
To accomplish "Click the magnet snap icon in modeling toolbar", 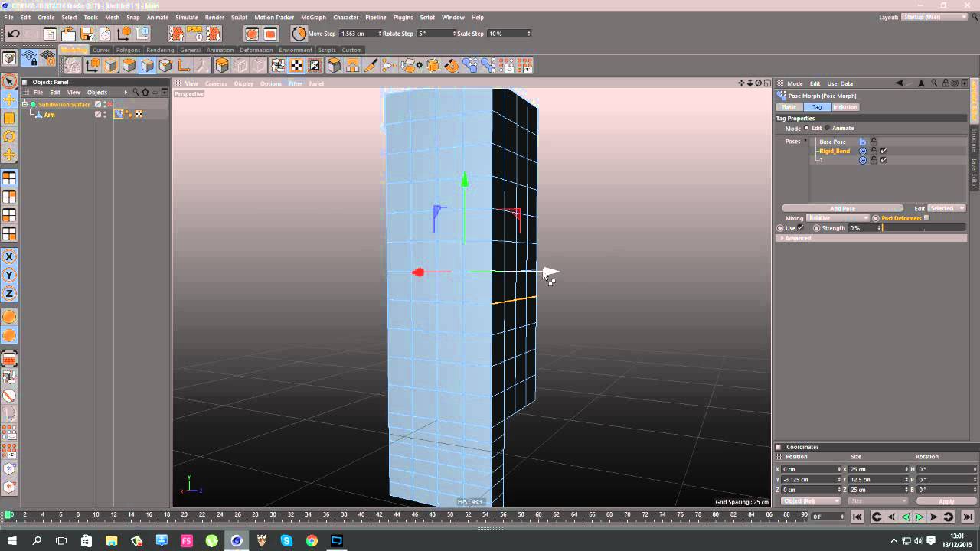I will [x=452, y=66].
